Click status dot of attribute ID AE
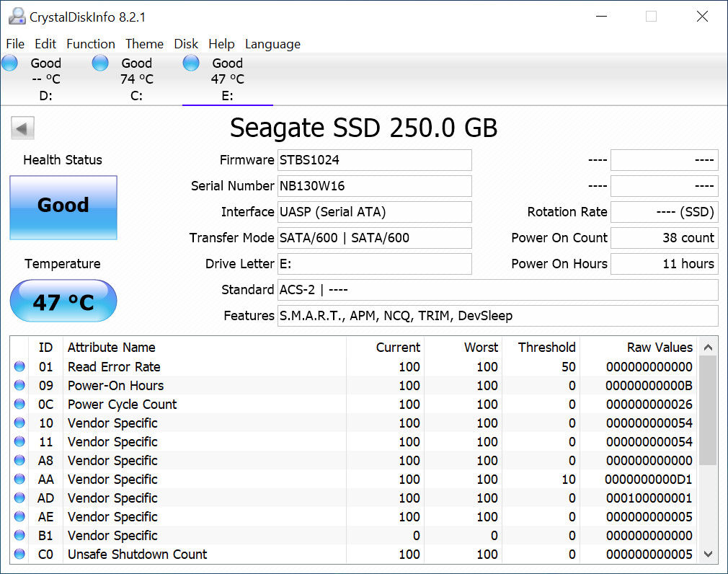 pyautogui.click(x=19, y=516)
